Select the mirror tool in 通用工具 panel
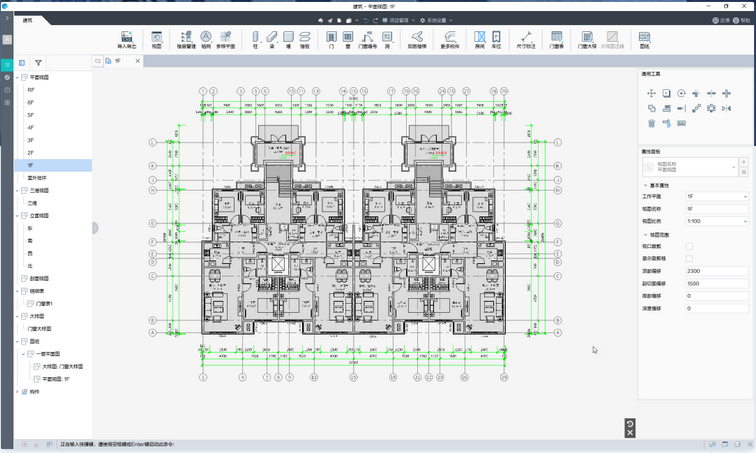The height and width of the screenshot is (453, 756). (726, 108)
